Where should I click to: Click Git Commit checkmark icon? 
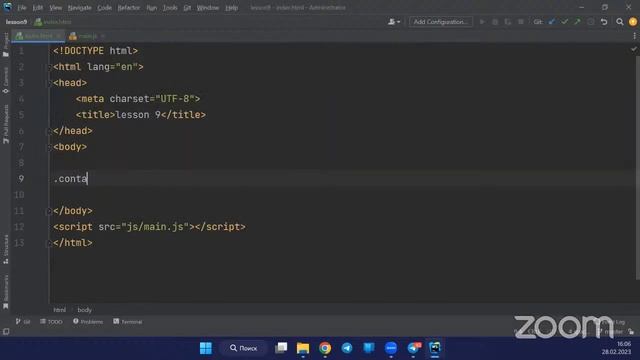(x=564, y=22)
